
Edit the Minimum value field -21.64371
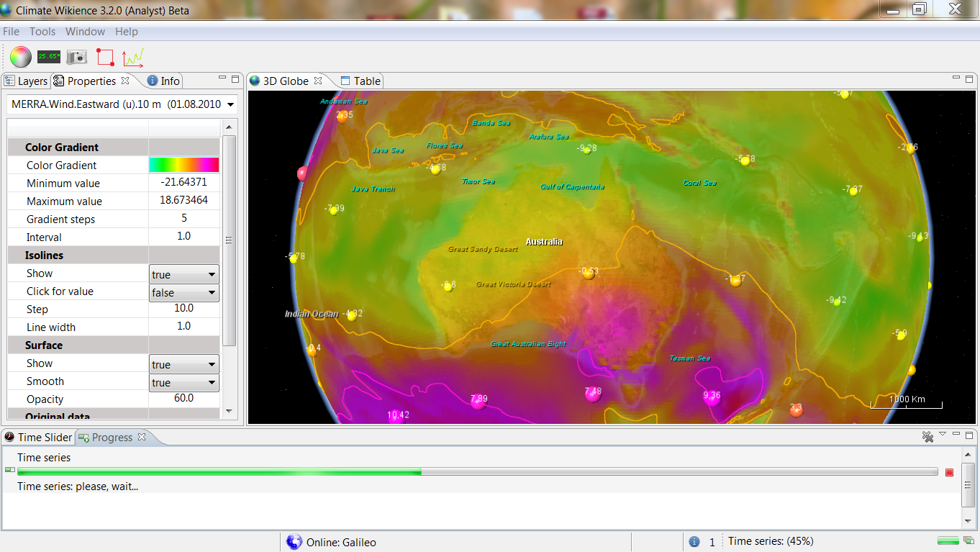pyautogui.click(x=184, y=183)
